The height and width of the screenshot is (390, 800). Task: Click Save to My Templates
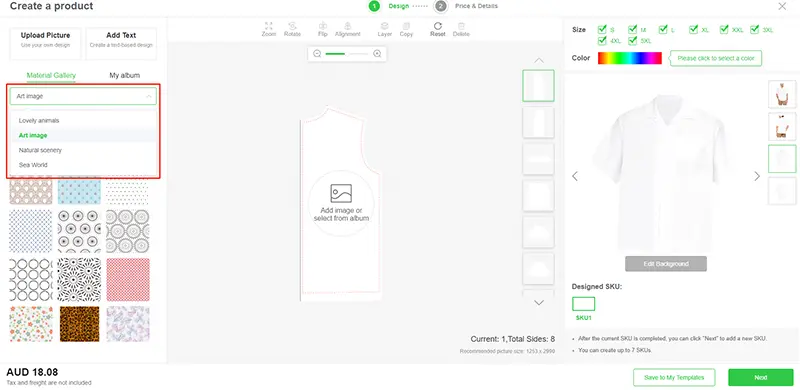click(674, 378)
